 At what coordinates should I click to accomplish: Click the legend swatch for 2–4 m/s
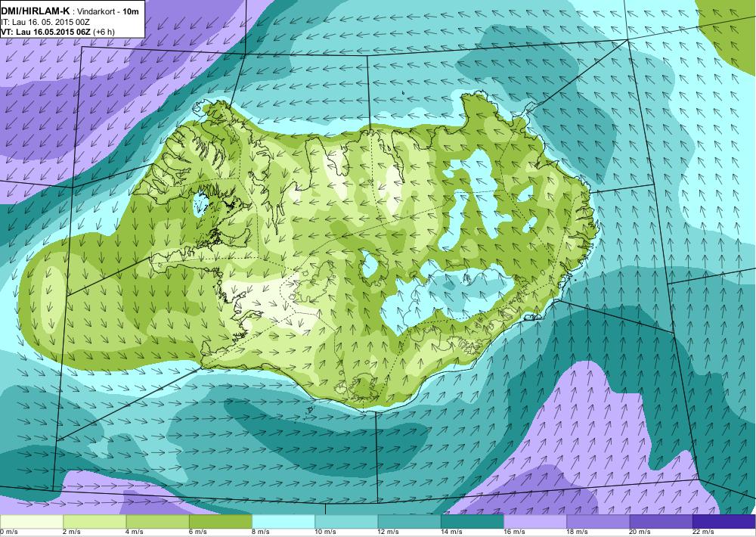point(94,522)
